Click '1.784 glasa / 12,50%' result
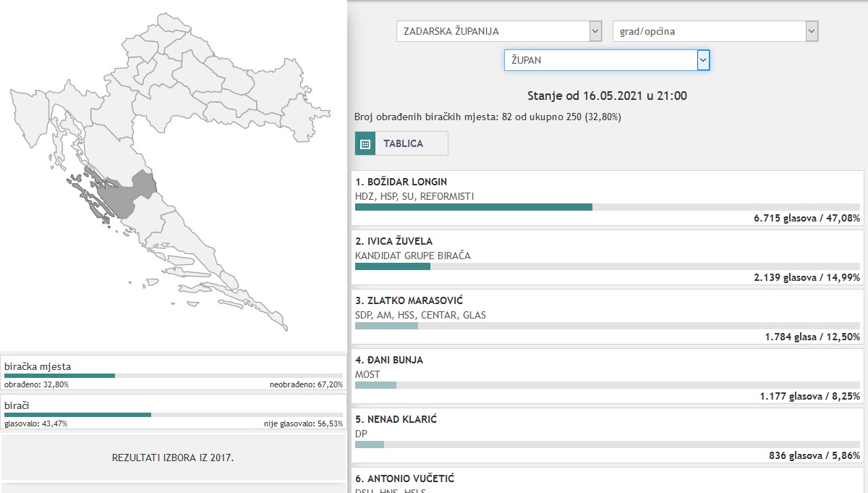 click(812, 337)
